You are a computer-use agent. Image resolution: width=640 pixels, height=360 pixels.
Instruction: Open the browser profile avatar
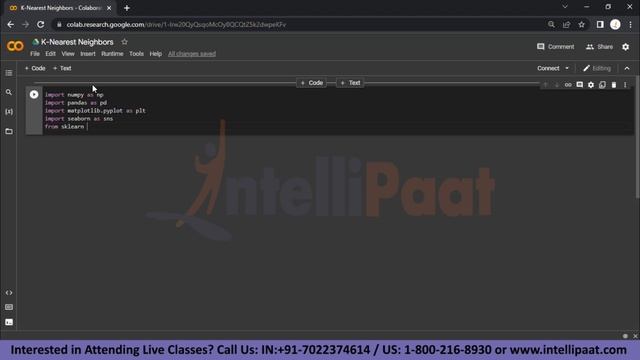[x=615, y=24]
